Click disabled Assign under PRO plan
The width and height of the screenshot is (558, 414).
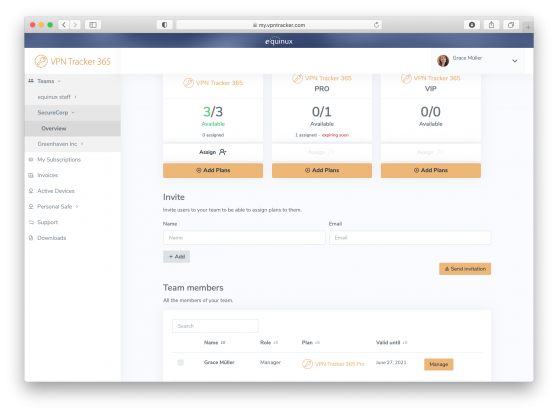(322, 152)
